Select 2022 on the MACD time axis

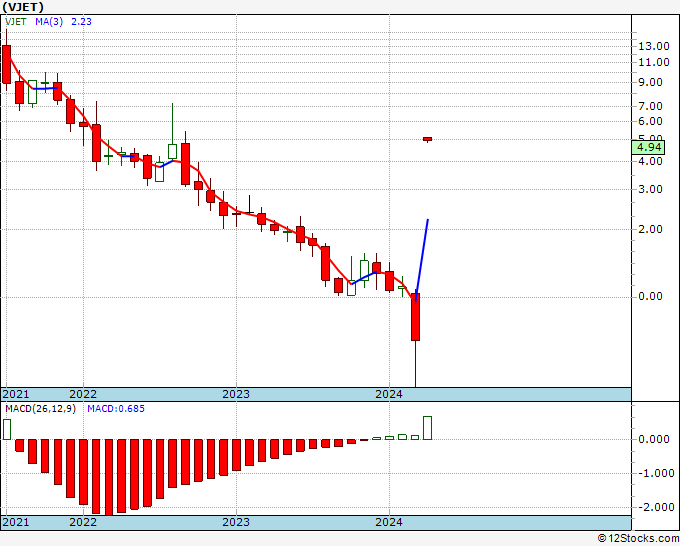[x=83, y=522]
